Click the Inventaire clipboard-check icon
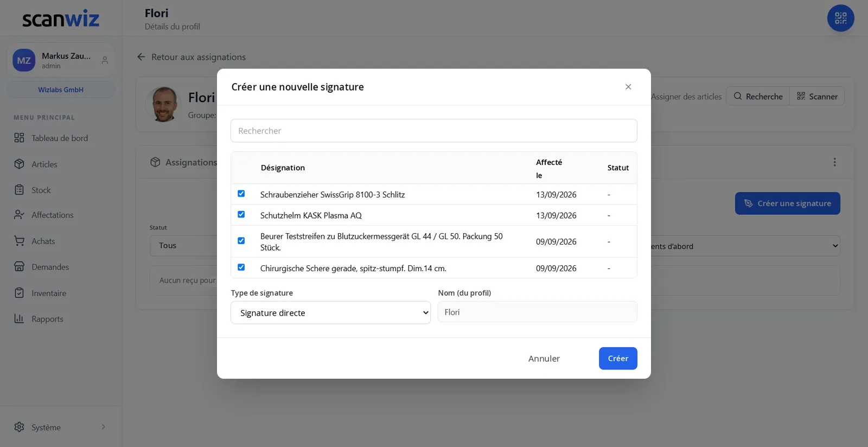The width and height of the screenshot is (868, 447). tap(19, 293)
